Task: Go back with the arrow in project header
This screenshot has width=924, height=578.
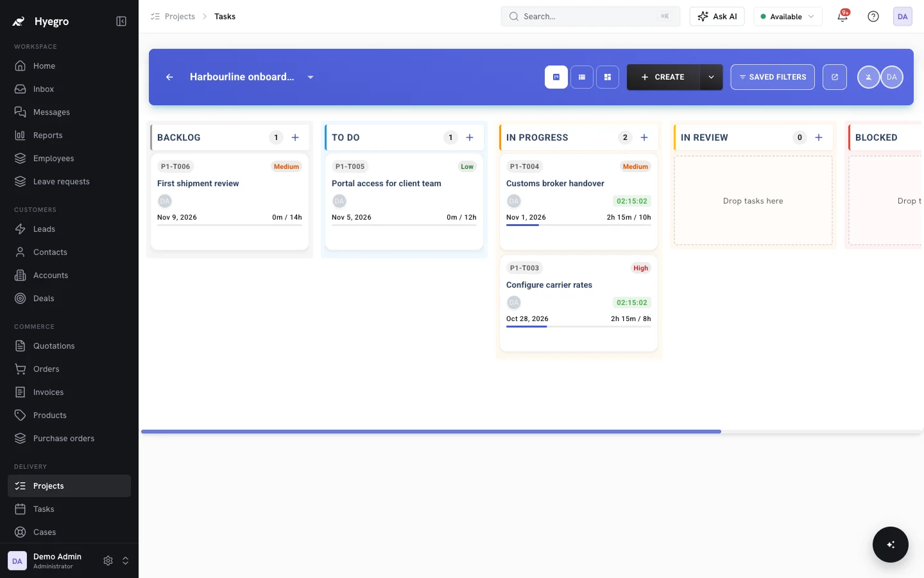Action: pyautogui.click(x=169, y=77)
